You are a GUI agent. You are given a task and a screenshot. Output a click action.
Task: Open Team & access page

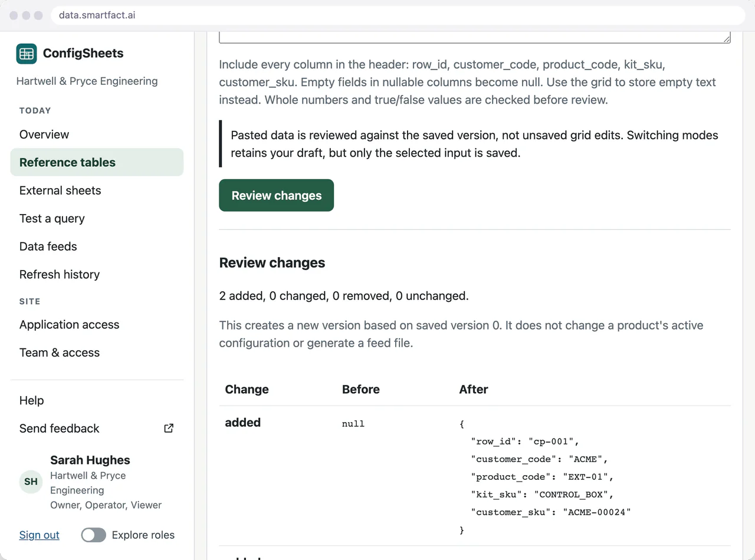coord(97,353)
